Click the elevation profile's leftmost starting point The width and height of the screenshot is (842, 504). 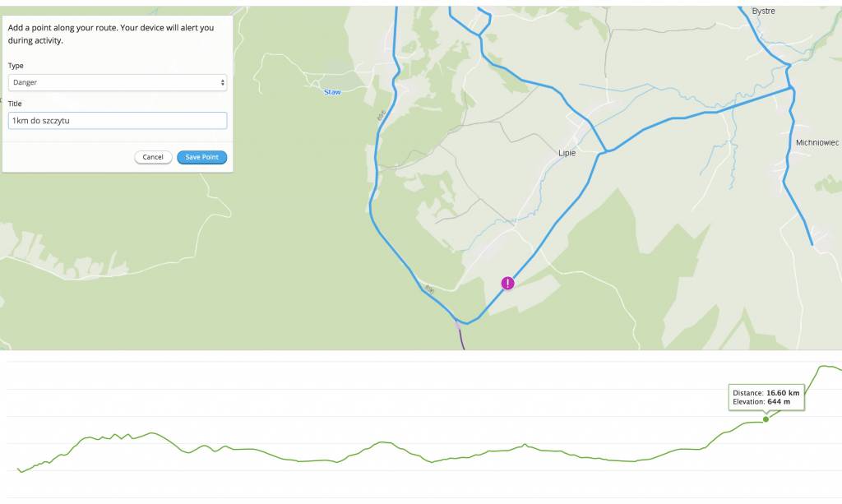[x=18, y=469]
